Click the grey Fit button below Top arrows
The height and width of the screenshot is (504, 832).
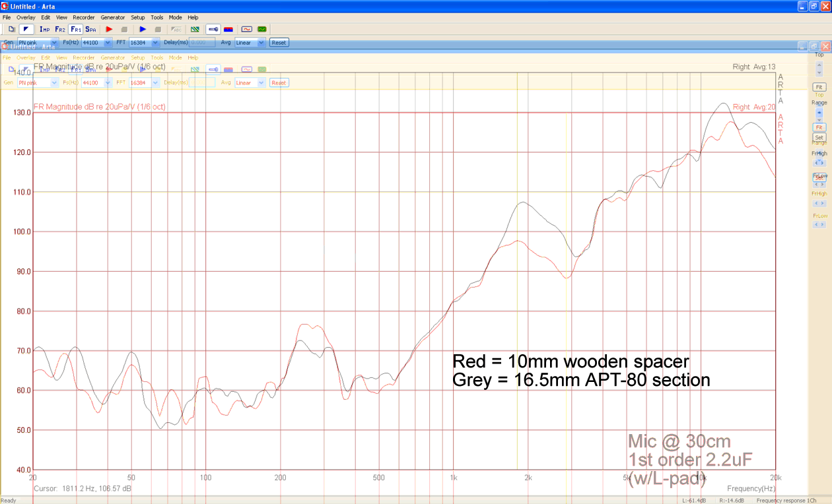819,87
